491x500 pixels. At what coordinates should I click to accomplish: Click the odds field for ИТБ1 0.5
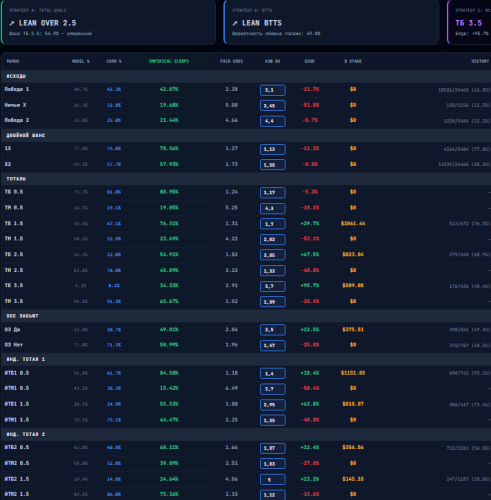coord(273,374)
